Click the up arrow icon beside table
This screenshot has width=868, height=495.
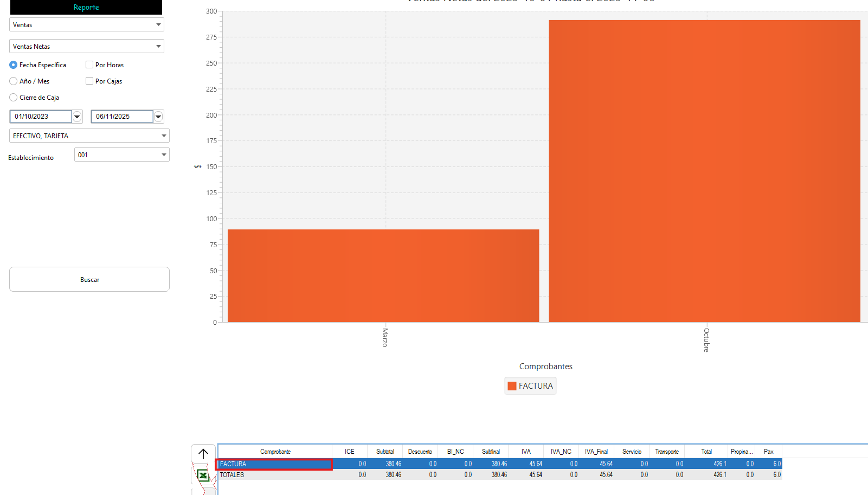point(203,454)
